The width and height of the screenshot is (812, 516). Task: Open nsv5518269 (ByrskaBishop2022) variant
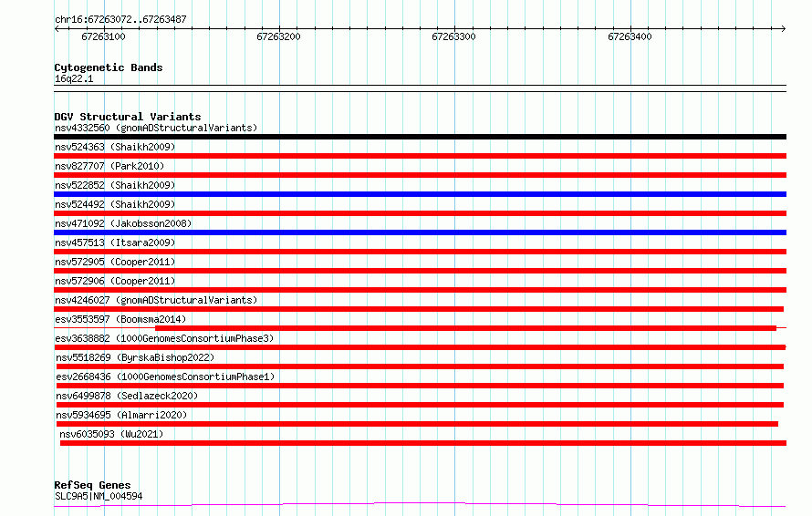[x=135, y=357]
